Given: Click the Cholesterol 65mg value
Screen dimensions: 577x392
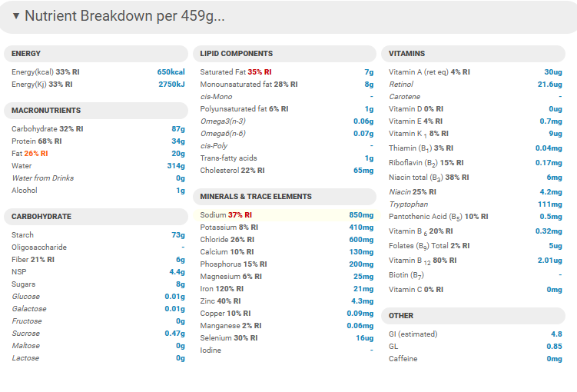Looking at the screenshot, I should (363, 171).
